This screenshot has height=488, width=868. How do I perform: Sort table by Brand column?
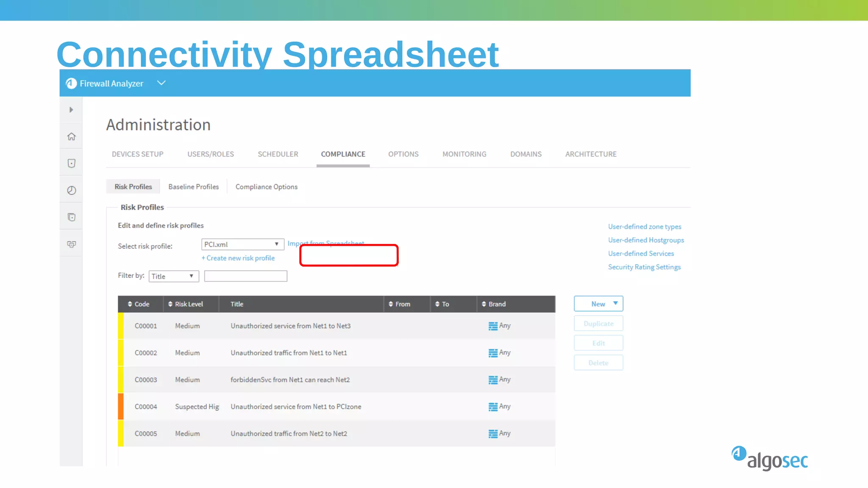tap(494, 304)
